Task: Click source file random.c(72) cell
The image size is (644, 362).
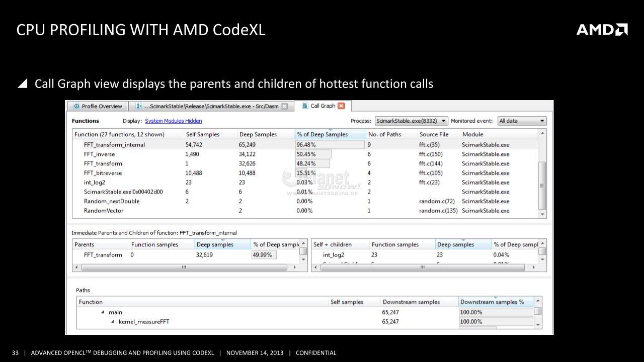Action: click(x=437, y=201)
